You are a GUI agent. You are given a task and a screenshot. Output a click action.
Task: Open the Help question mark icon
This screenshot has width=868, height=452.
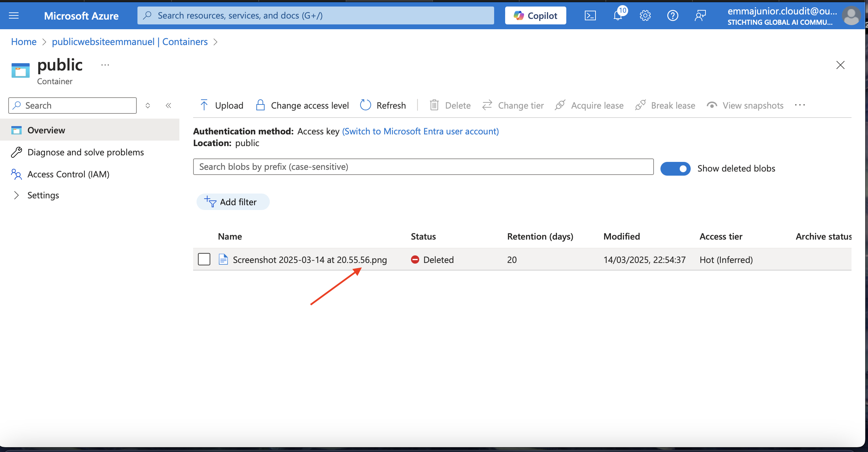[x=672, y=15]
